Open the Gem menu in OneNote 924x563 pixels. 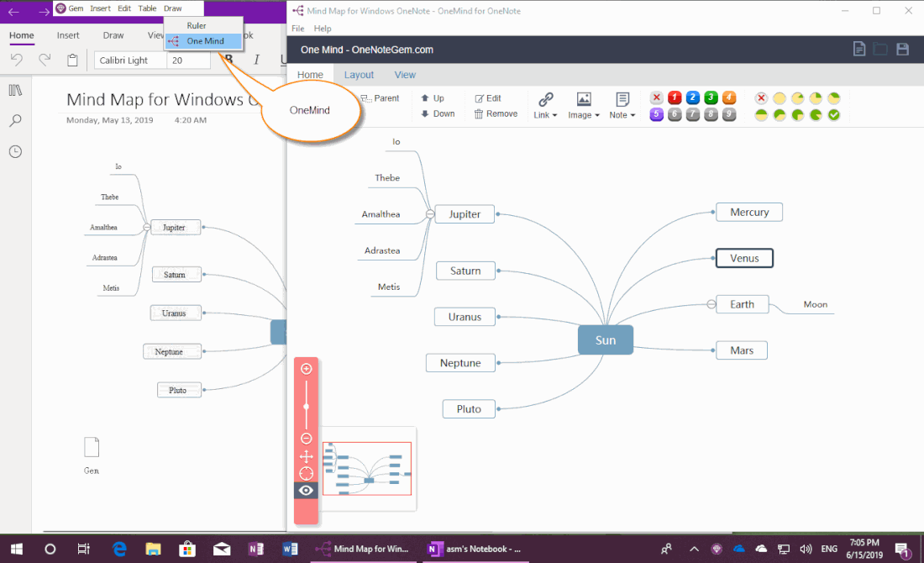[70, 8]
